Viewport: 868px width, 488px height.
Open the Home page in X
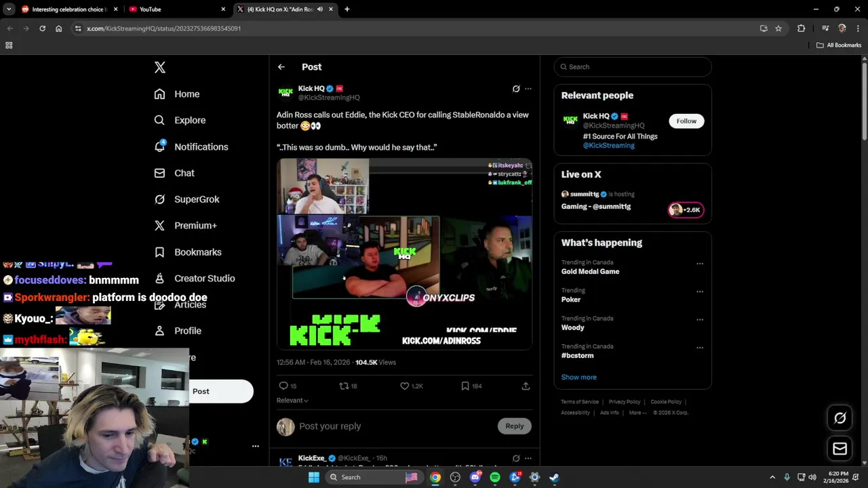pyautogui.click(x=177, y=94)
